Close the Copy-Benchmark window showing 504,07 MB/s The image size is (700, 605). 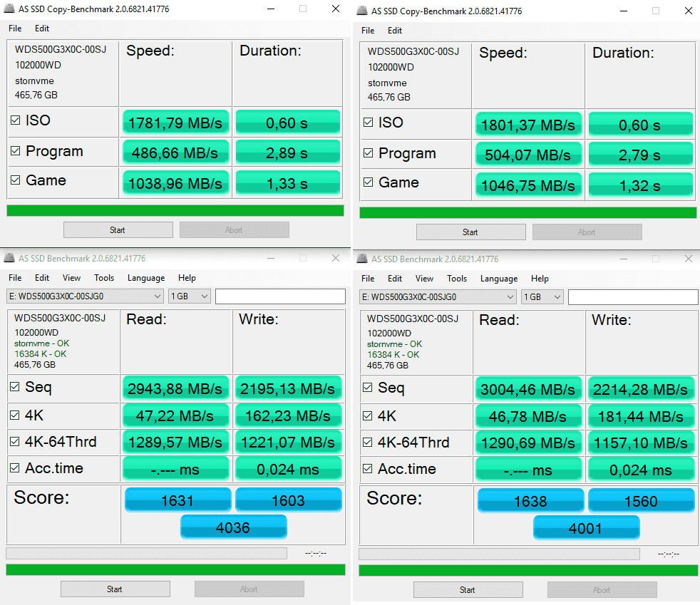point(688,11)
